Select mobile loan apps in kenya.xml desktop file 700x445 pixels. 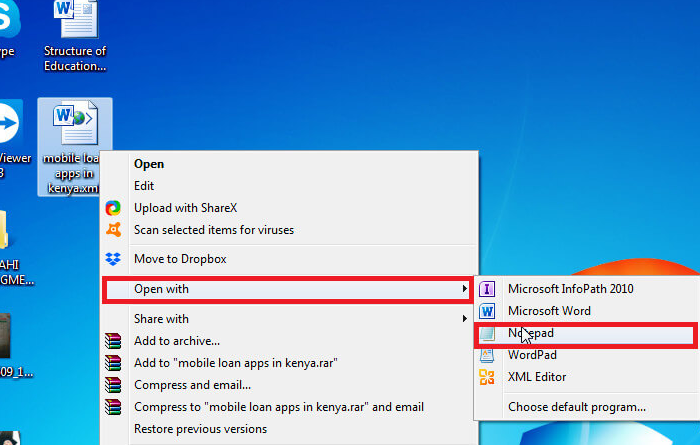[x=75, y=146]
